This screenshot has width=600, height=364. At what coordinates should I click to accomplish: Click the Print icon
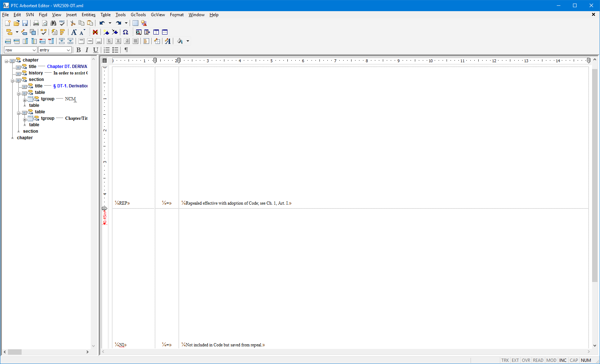click(36, 23)
